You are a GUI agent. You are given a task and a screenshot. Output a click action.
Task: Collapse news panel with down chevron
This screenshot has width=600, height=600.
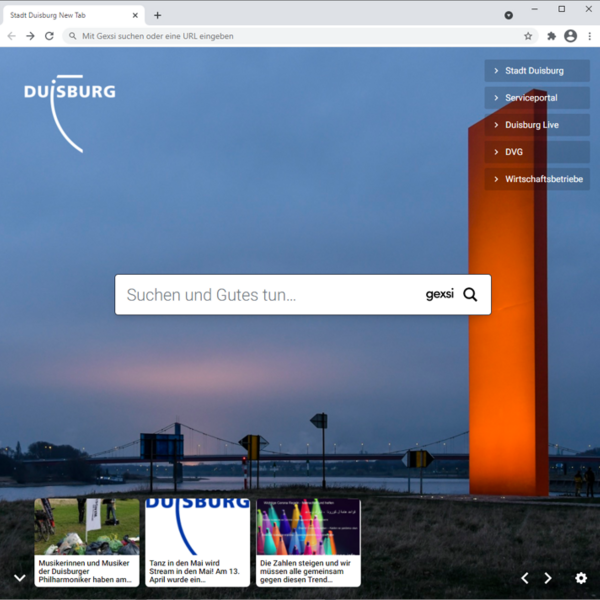click(x=19, y=578)
